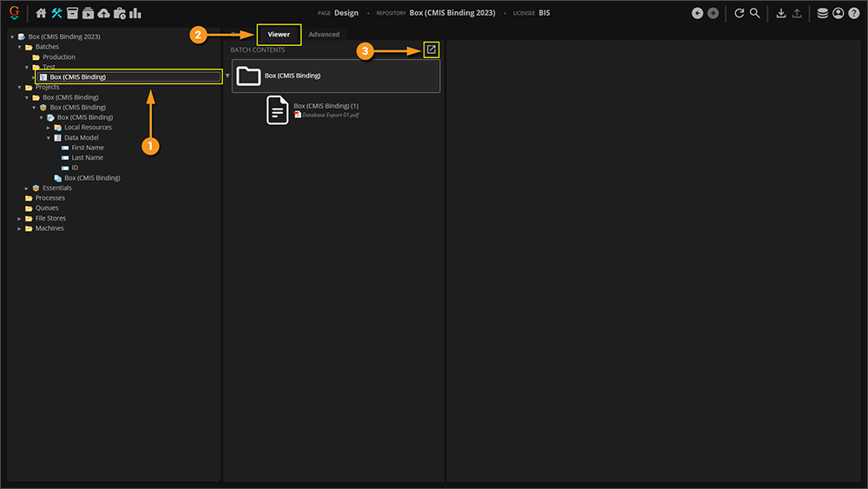The height and width of the screenshot is (489, 868).
Task: Select the Essentials project label
Action: [x=57, y=188]
